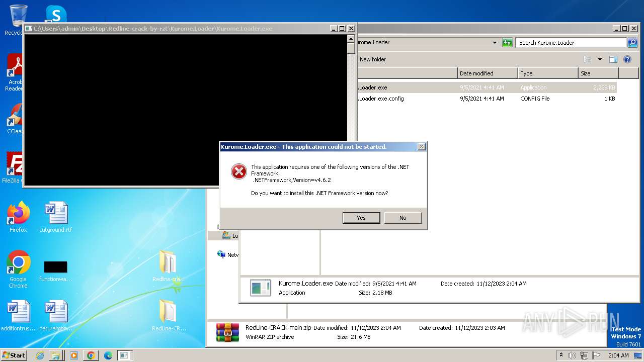
Task: Close the Kurome.Loader.exe error dialog
Action: tap(421, 147)
